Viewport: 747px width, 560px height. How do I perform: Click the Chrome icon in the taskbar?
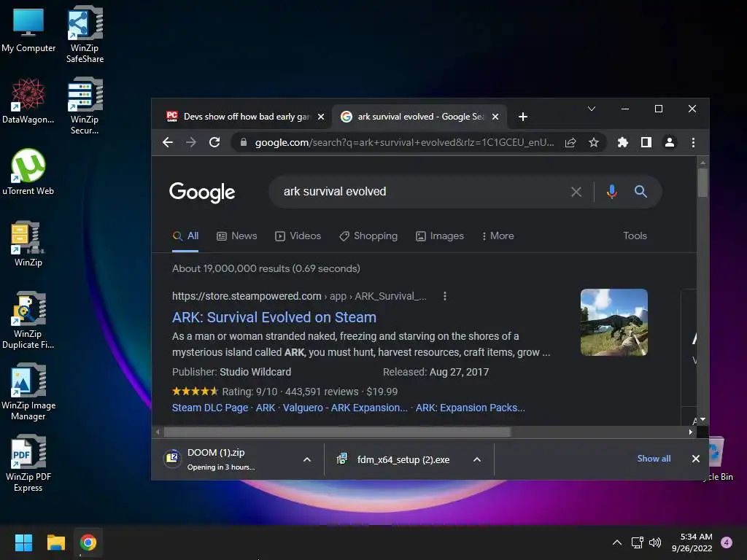click(x=88, y=542)
